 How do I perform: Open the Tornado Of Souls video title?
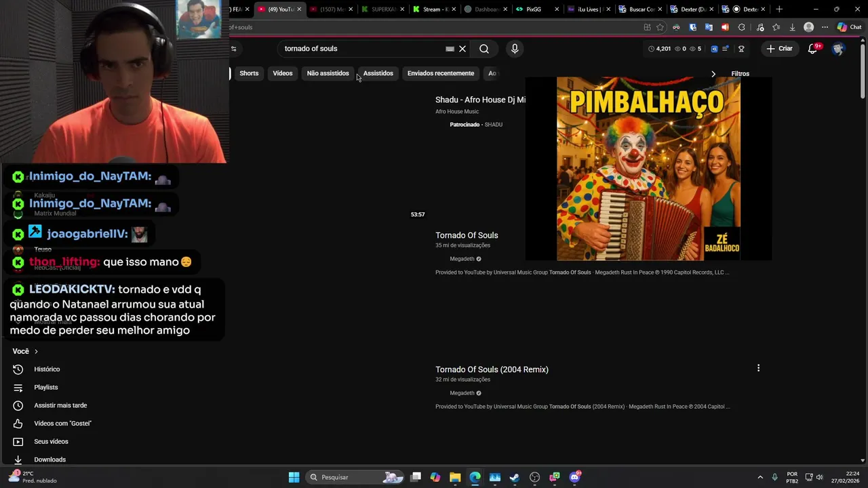point(467,235)
